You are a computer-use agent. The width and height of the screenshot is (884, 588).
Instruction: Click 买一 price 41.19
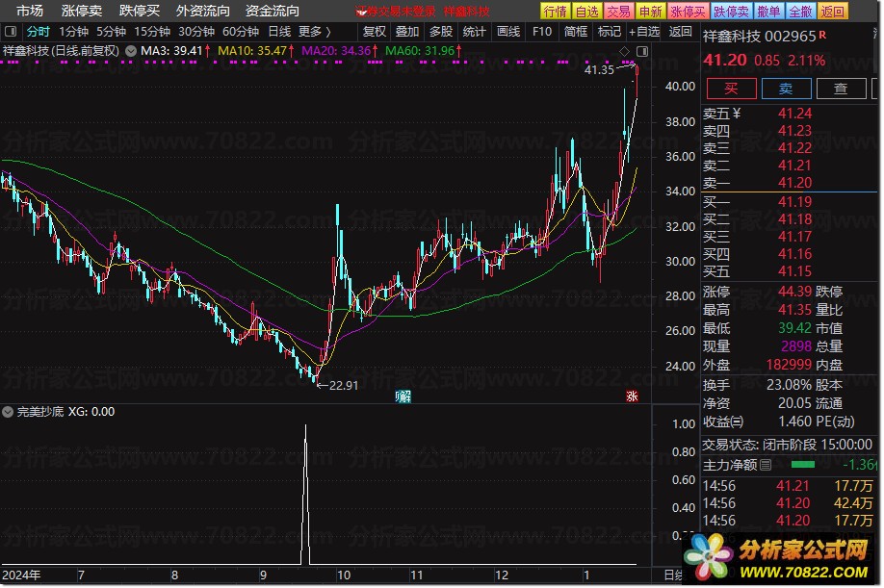click(794, 202)
